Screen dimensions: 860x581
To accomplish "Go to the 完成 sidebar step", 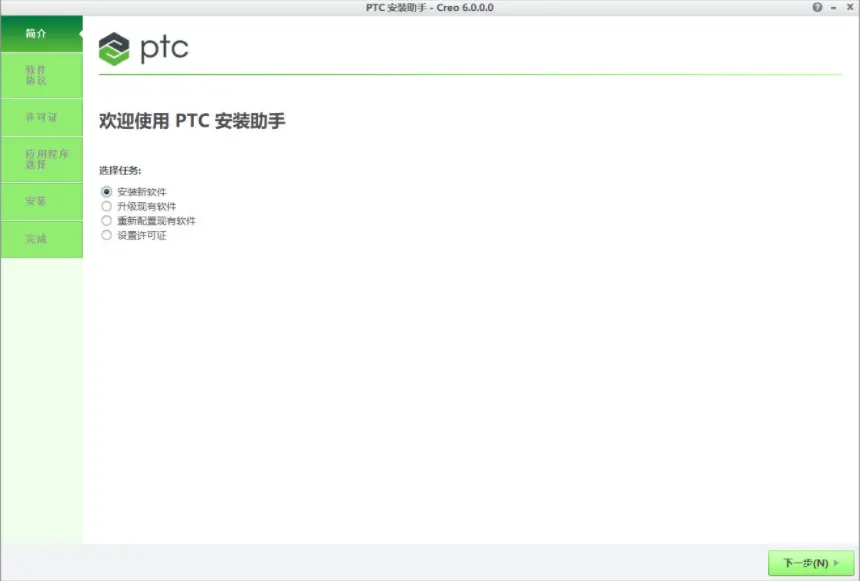I will tap(42, 239).
